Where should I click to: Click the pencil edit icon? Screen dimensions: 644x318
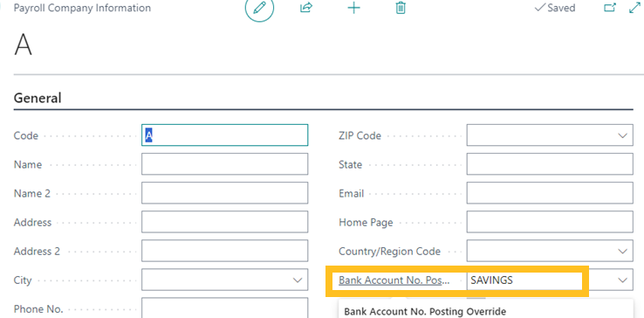(x=259, y=8)
